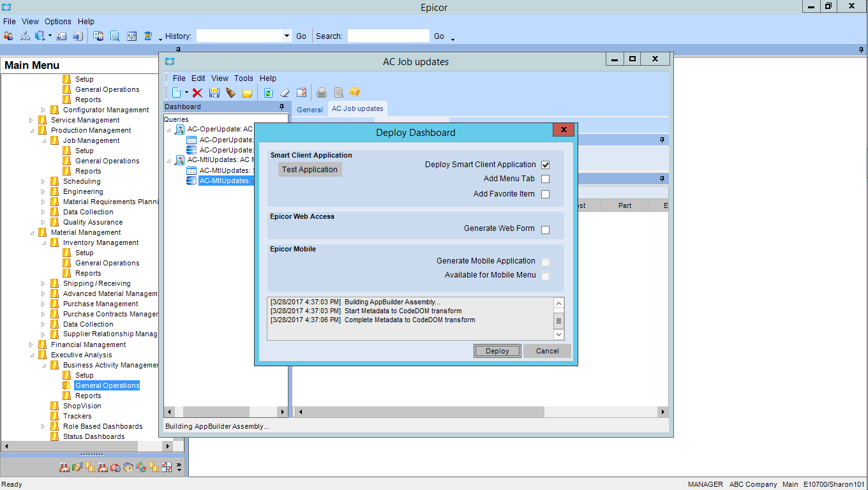Viewport: 868px width, 490px height.
Task: Select the ShopVision tree item
Action: tap(82, 406)
